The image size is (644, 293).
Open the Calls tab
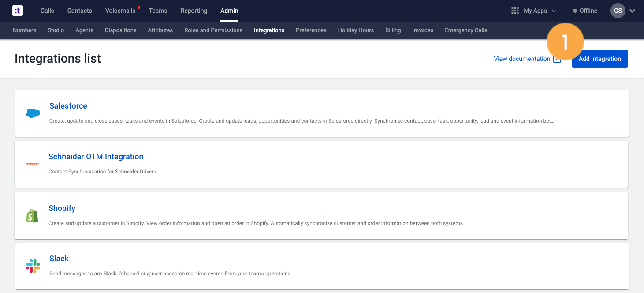[47, 11]
